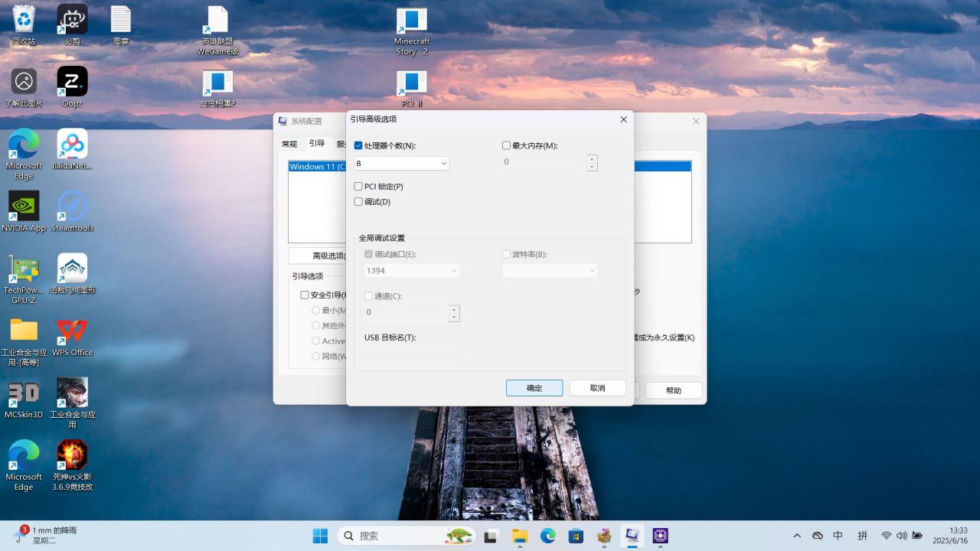Select the 工业合金与应用-[高等] folder icon
The height and width of the screenshot is (551, 980).
click(x=24, y=341)
